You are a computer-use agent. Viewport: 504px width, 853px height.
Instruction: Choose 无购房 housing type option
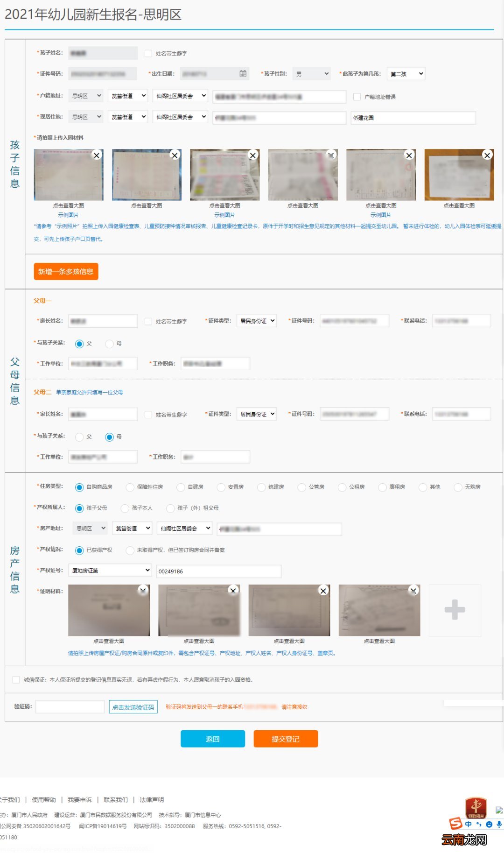(458, 487)
